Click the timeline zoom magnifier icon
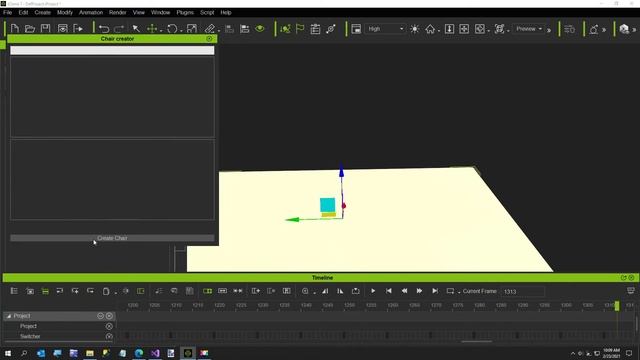The width and height of the screenshot is (640, 360). (305, 291)
